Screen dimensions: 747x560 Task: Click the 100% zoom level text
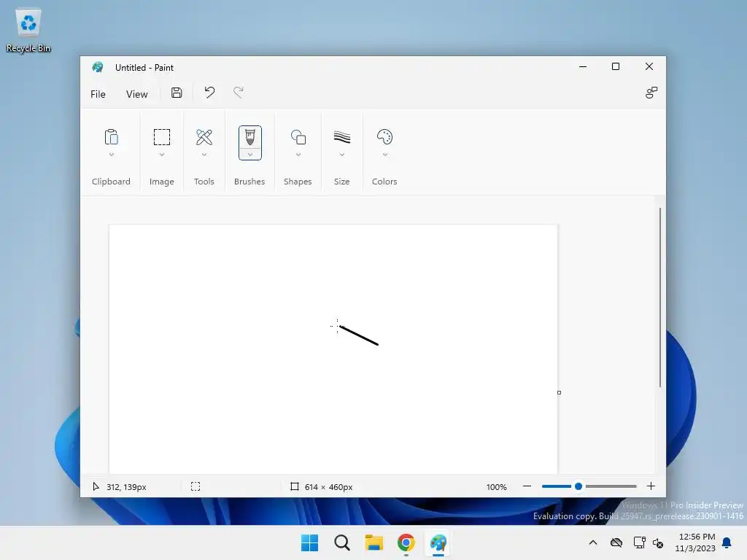496,486
